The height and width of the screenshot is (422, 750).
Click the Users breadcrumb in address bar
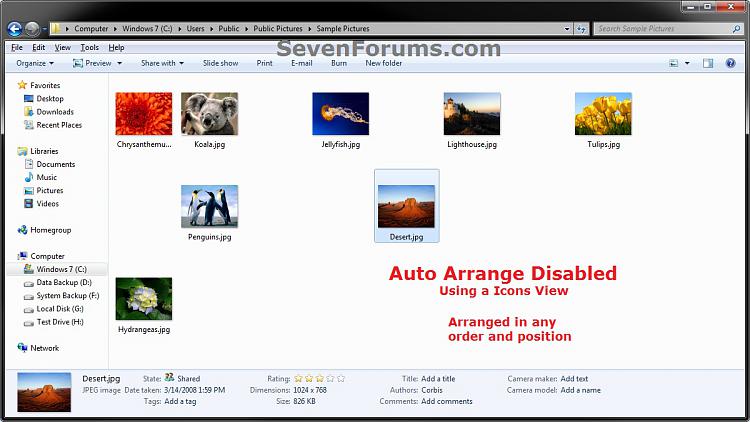coord(195,29)
